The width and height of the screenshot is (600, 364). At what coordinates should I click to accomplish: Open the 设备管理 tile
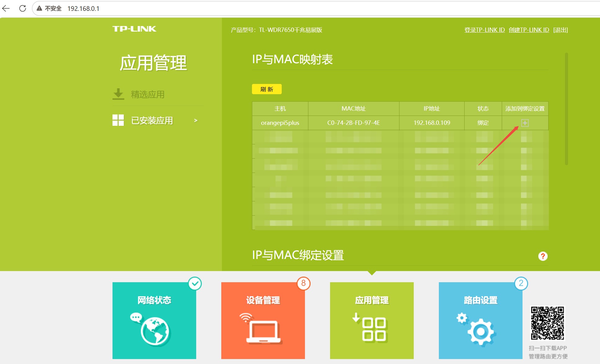(263, 321)
